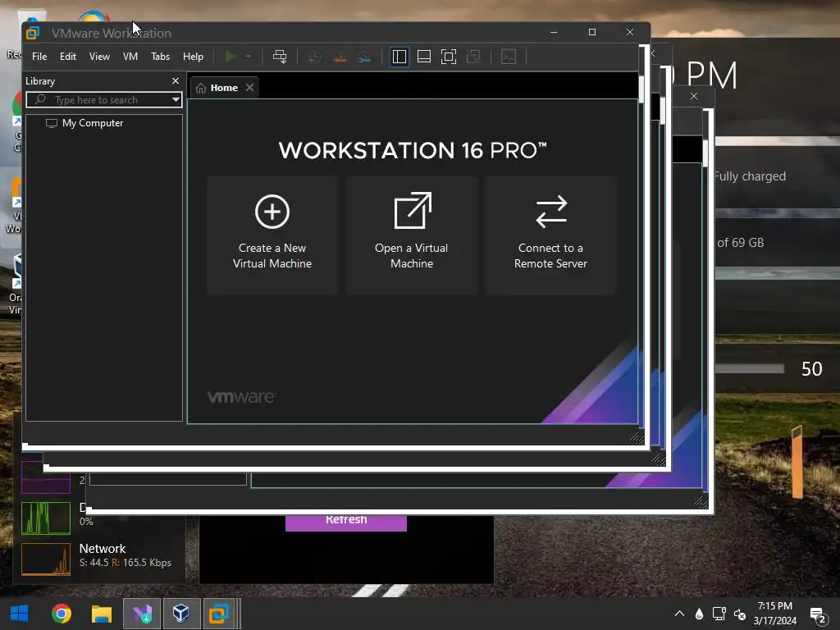
Task: Open the power options dropdown arrow
Action: click(248, 57)
